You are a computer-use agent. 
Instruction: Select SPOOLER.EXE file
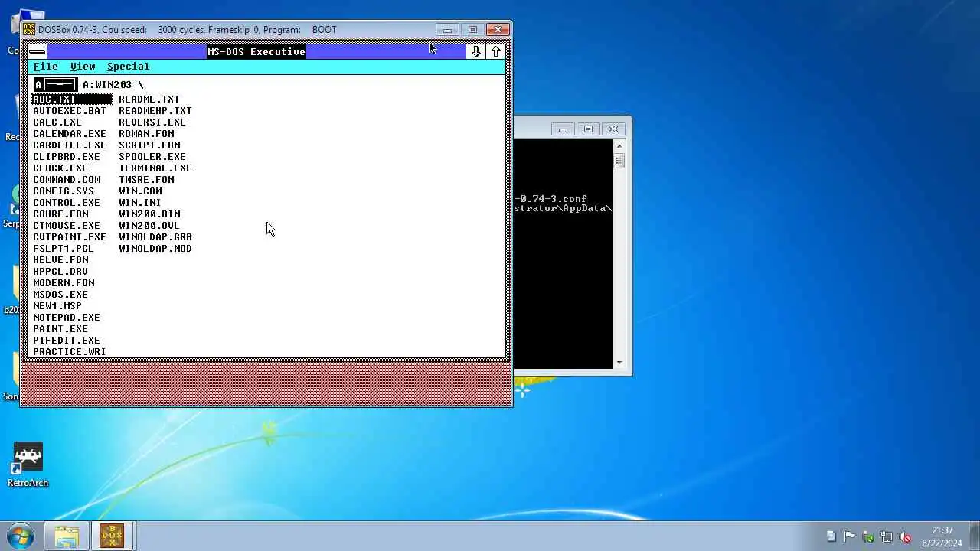click(x=152, y=157)
